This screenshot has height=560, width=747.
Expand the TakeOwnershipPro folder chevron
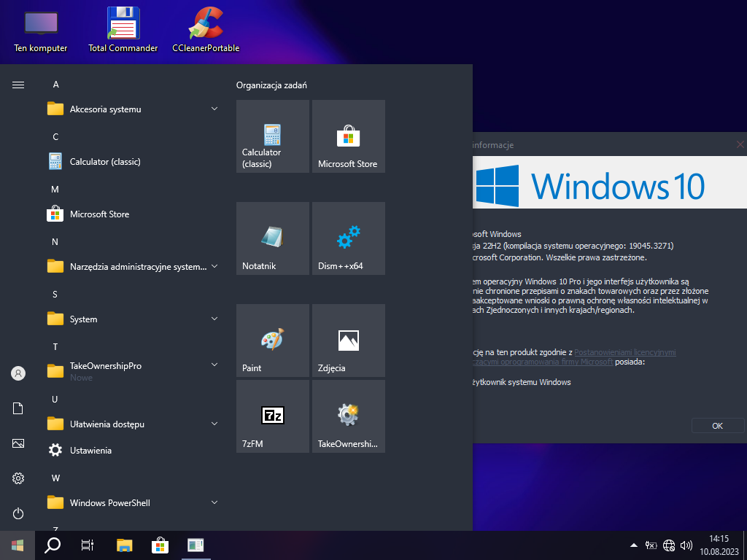tap(214, 365)
